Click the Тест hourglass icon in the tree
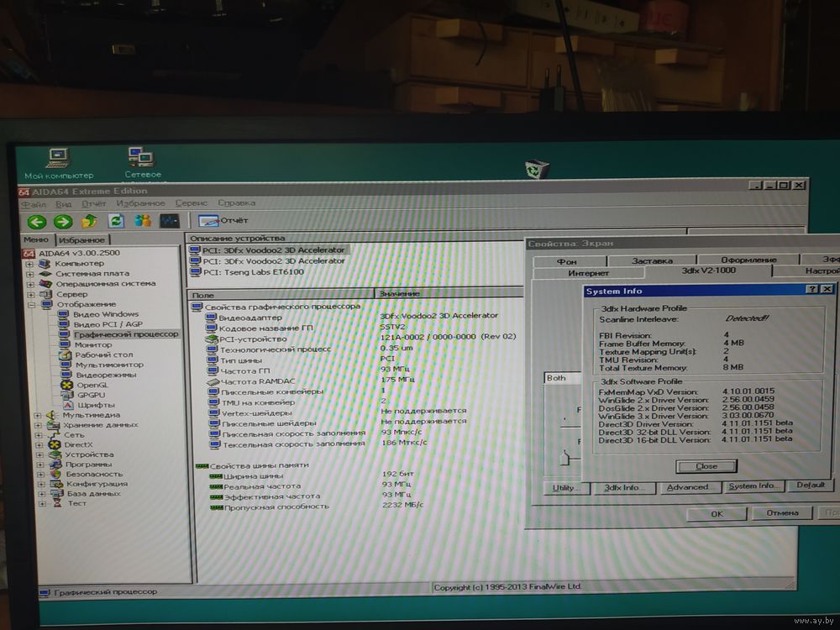 (x=57, y=503)
